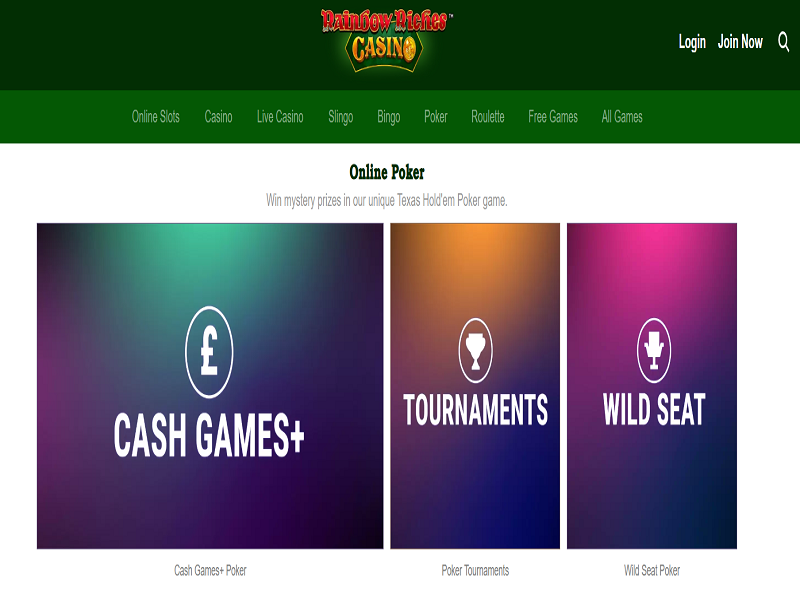This screenshot has height=600, width=800.
Task: Click the chair icon on Wild Seat
Action: click(x=654, y=350)
